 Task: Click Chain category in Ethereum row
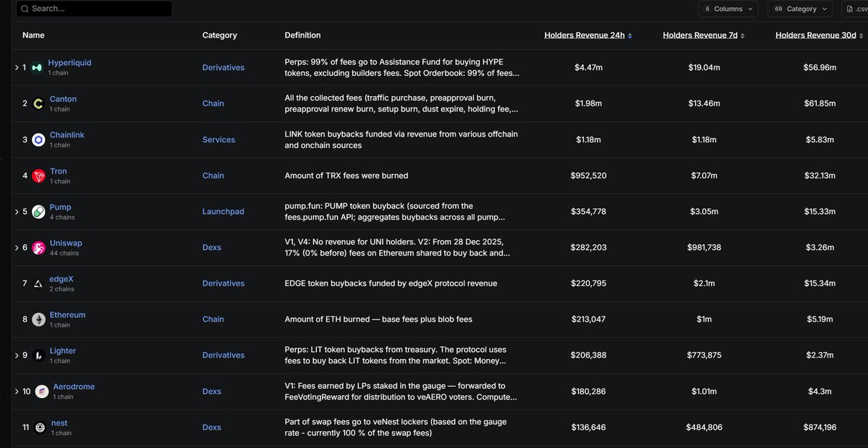(x=213, y=319)
